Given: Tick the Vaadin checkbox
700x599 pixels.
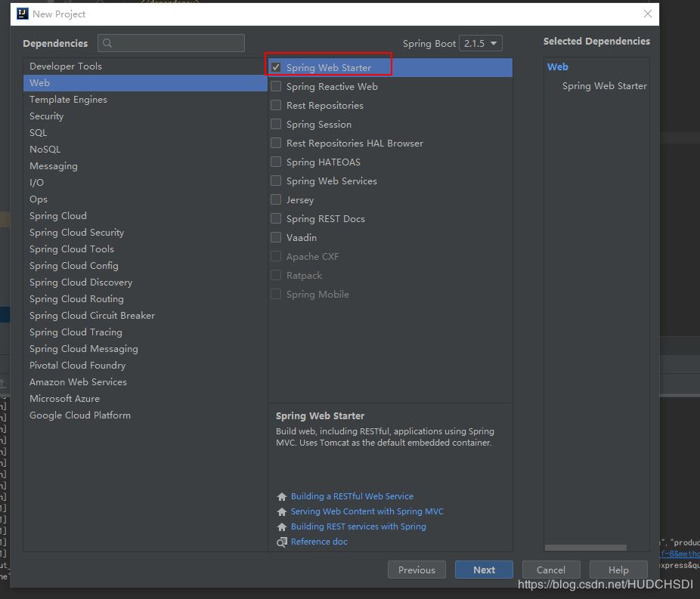Looking at the screenshot, I should [x=276, y=237].
